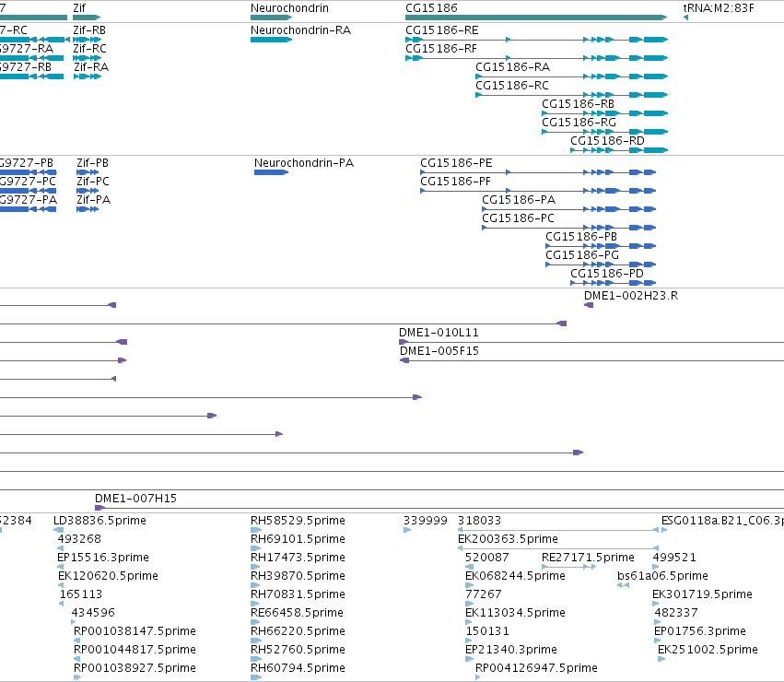This screenshot has height=682, width=784.
Task: Click EST RP001044817.5prime
Action: point(135,650)
